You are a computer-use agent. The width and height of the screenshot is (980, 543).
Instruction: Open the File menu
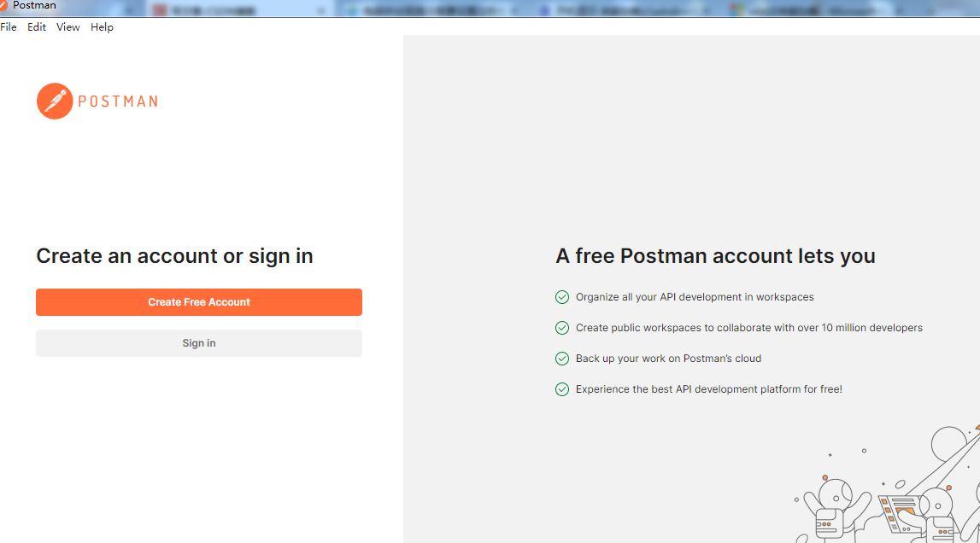coord(9,26)
